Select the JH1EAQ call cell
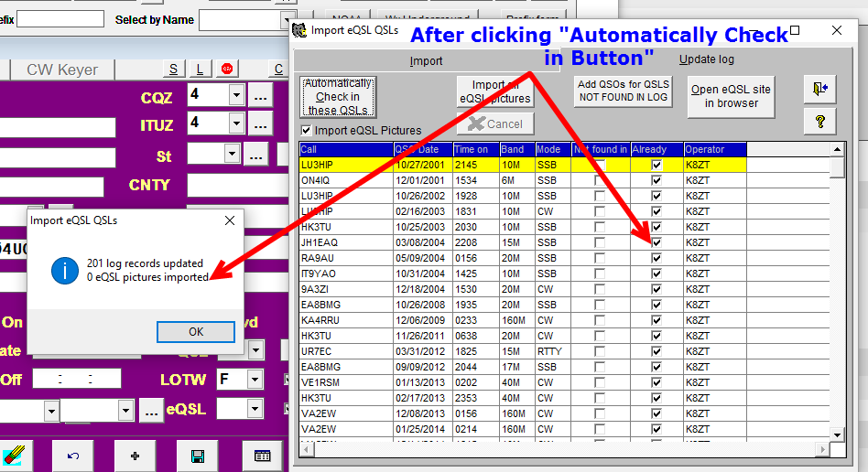Viewport: 868px width, 472px height. [x=346, y=242]
